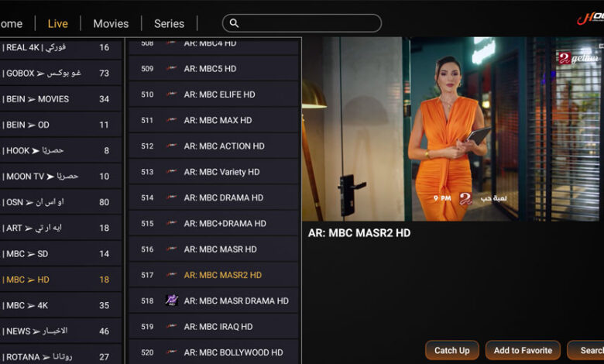The image size is (604, 364).
Task: Click Add to Favorite button
Action: pos(523,350)
